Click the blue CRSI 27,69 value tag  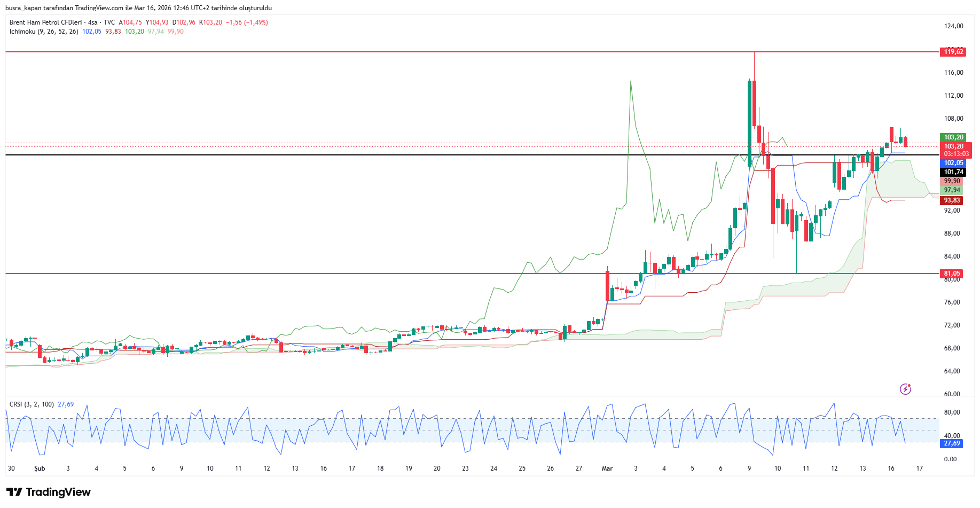click(951, 443)
